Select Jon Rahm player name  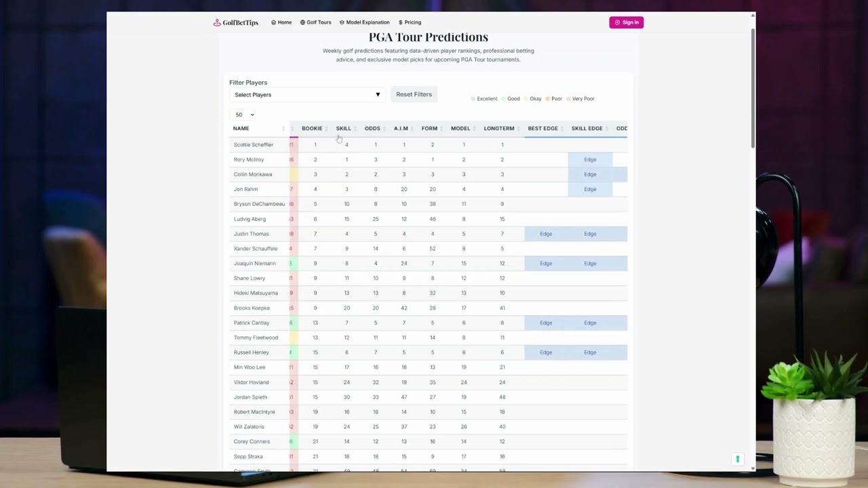(245, 189)
